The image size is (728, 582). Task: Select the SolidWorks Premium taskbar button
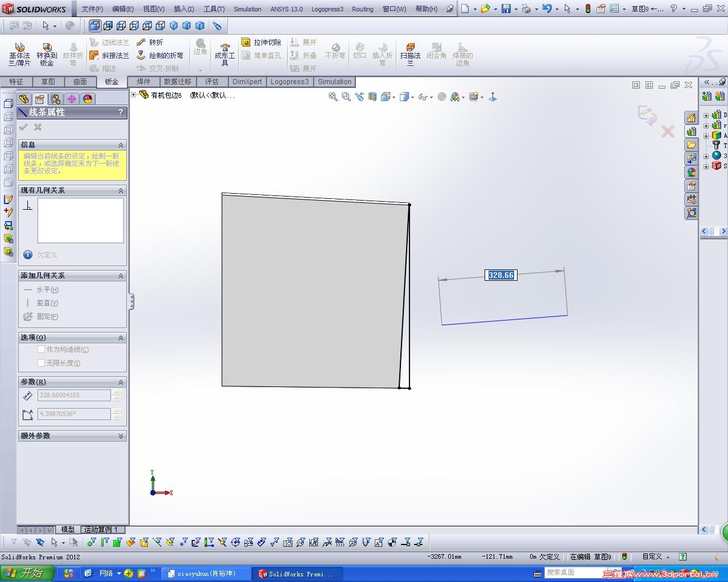point(299,573)
